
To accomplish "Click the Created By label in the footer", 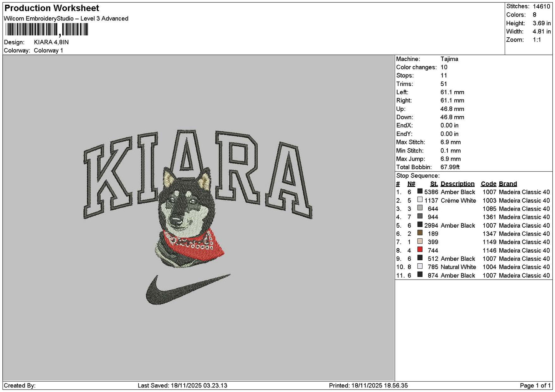I will coord(20,385).
